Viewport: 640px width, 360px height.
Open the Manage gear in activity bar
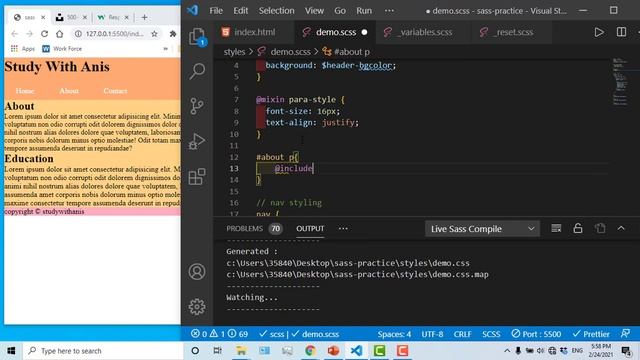[x=197, y=307]
